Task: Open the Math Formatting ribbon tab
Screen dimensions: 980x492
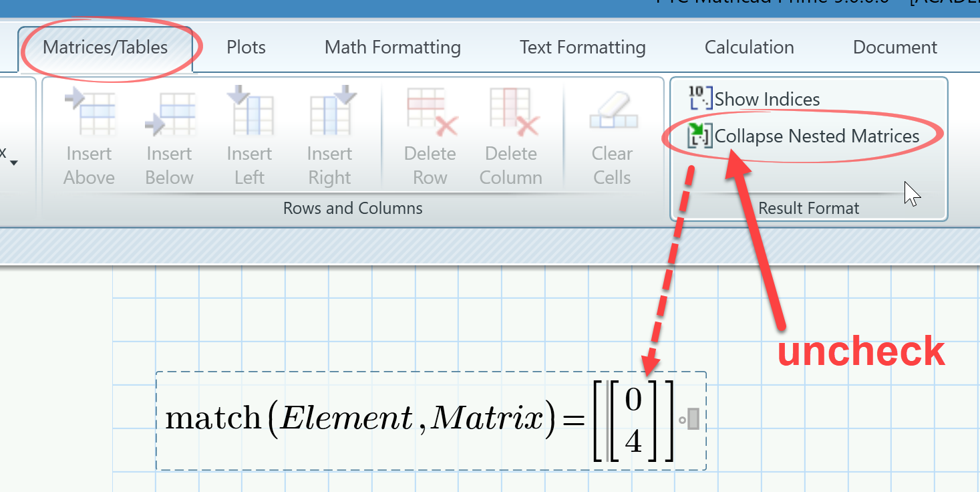Action: 392,47
